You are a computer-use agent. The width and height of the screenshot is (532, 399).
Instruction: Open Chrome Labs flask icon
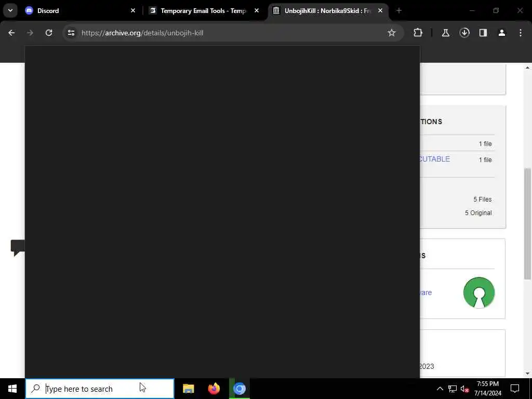click(x=445, y=33)
